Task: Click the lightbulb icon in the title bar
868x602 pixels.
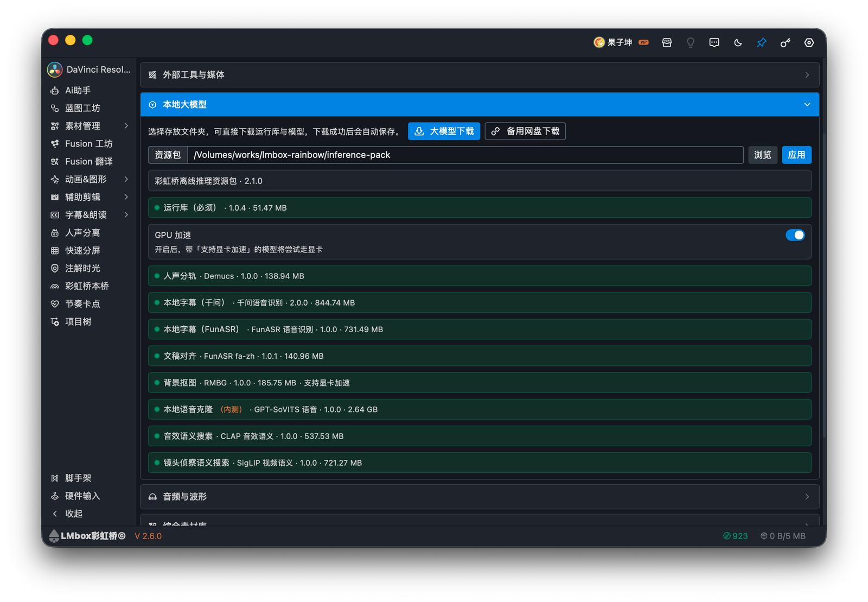Action: tap(691, 42)
